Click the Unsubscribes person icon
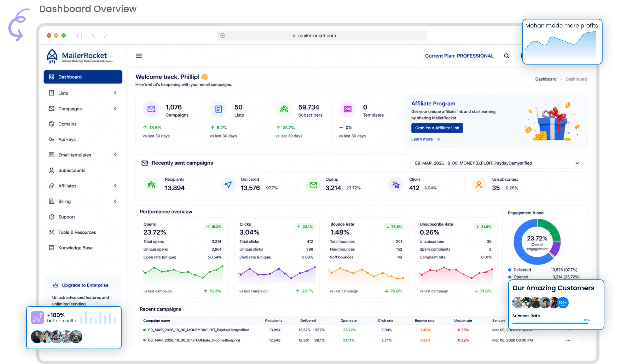Viewport: 618px width, 364px height. point(479,185)
